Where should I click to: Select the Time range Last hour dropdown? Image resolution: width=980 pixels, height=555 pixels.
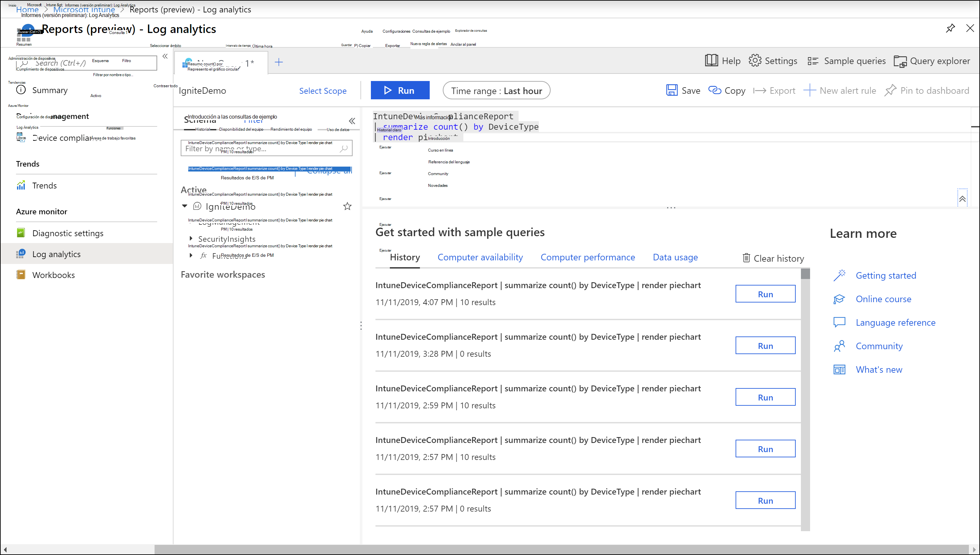click(497, 91)
